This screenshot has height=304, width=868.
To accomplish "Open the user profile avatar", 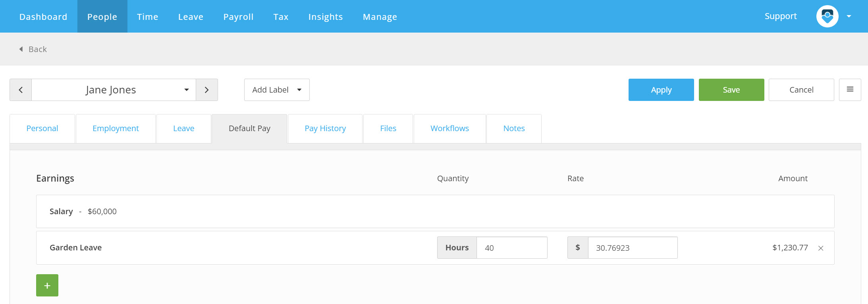I will [827, 16].
